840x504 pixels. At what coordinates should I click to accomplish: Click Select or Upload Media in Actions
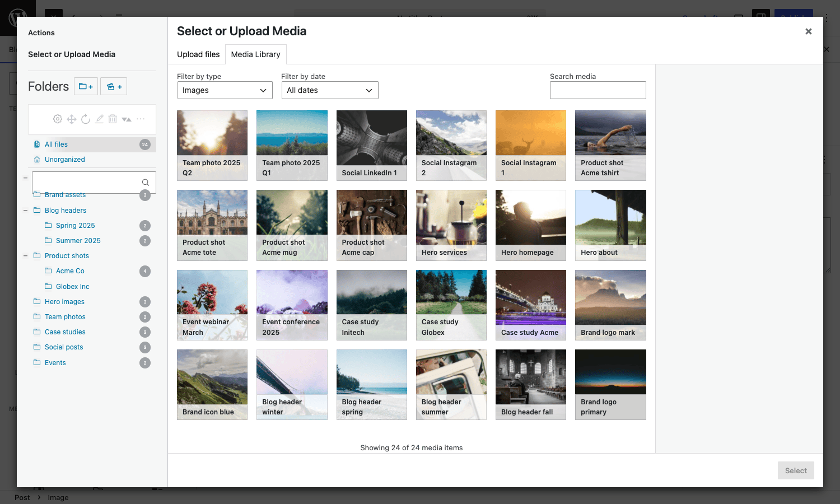tap(72, 54)
